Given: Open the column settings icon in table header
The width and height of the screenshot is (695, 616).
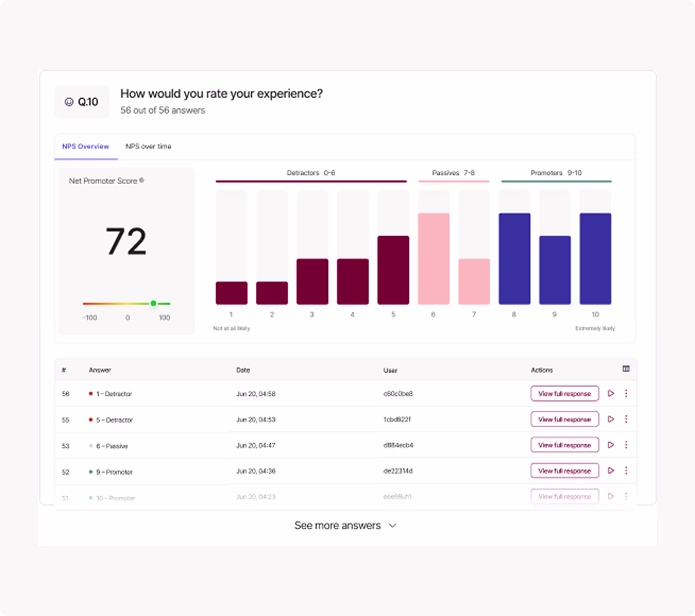Looking at the screenshot, I should (x=626, y=369).
